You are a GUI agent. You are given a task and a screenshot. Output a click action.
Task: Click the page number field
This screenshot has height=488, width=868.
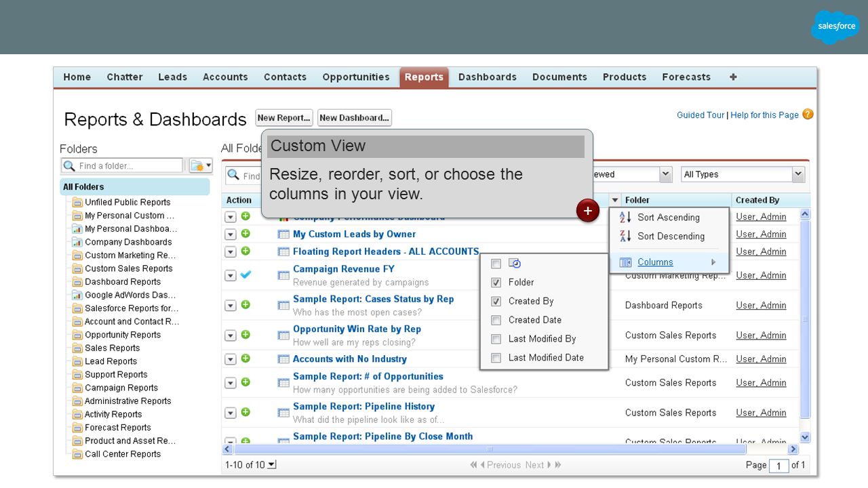pos(779,466)
